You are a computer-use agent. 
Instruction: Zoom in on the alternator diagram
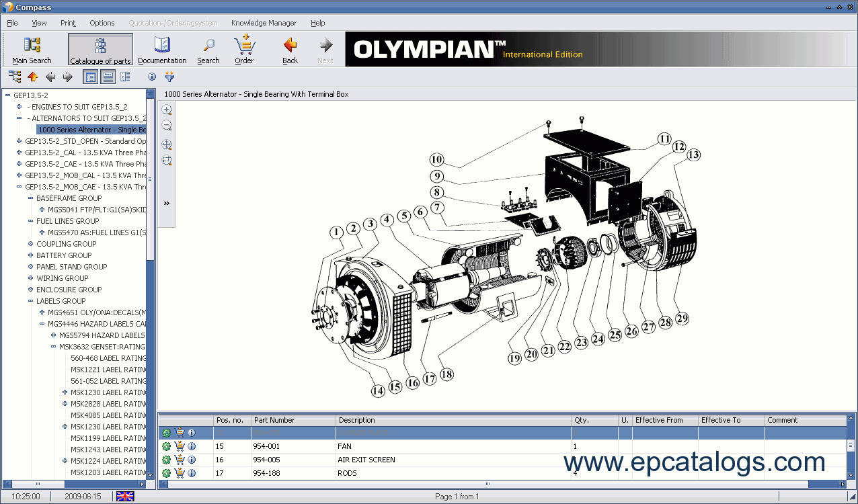pos(167,110)
